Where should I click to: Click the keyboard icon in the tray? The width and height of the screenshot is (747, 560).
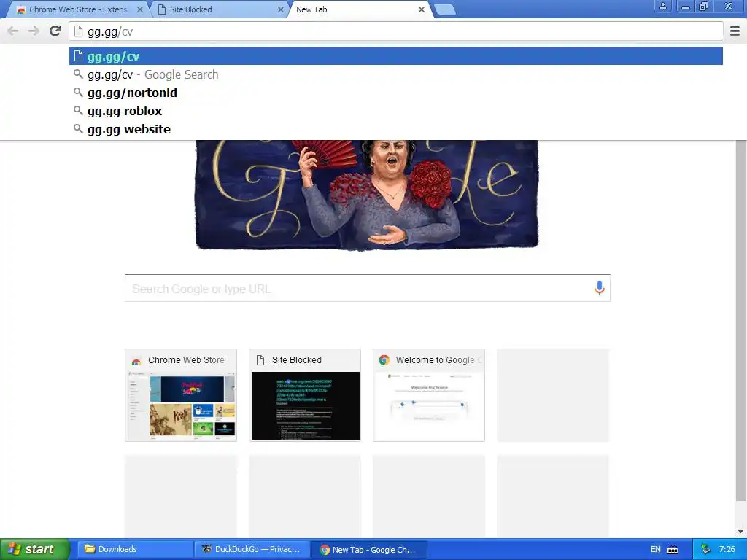(673, 550)
